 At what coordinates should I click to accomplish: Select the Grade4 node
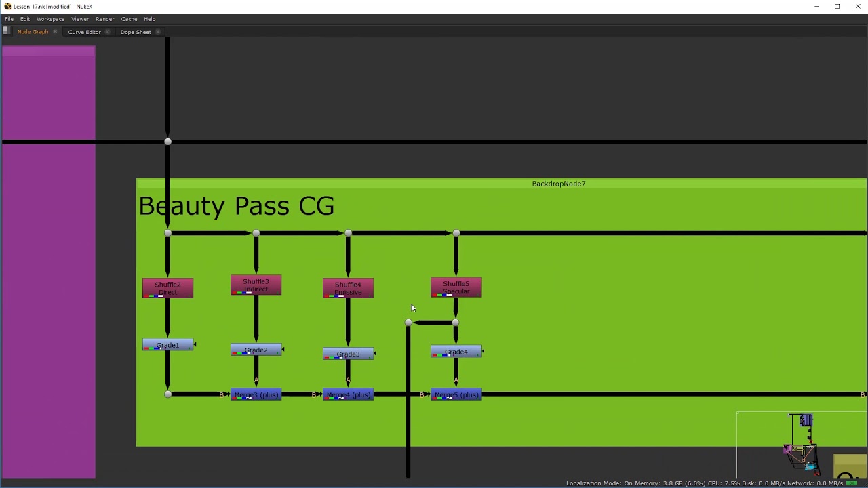tap(456, 352)
